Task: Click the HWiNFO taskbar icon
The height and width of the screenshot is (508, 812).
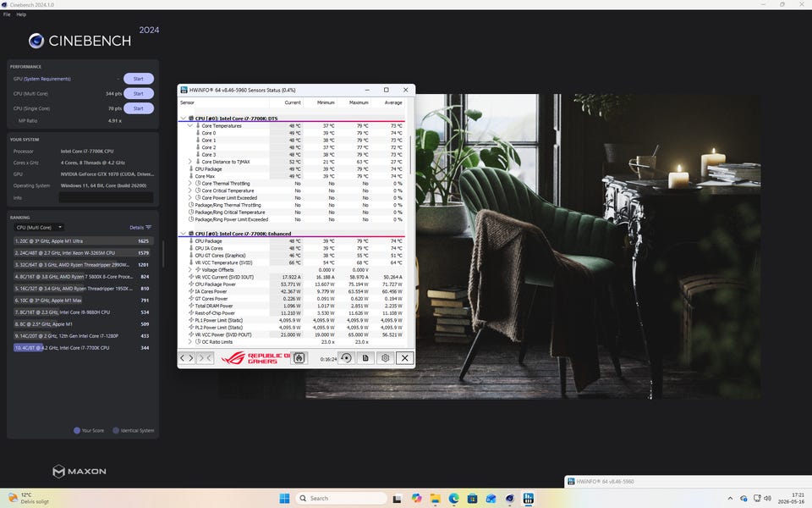Action: click(528, 498)
